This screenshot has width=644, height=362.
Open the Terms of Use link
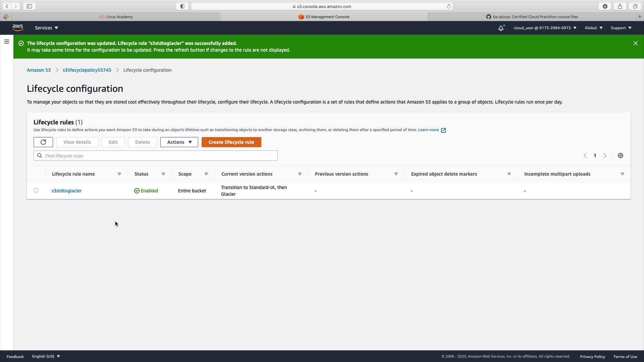pos(625,356)
